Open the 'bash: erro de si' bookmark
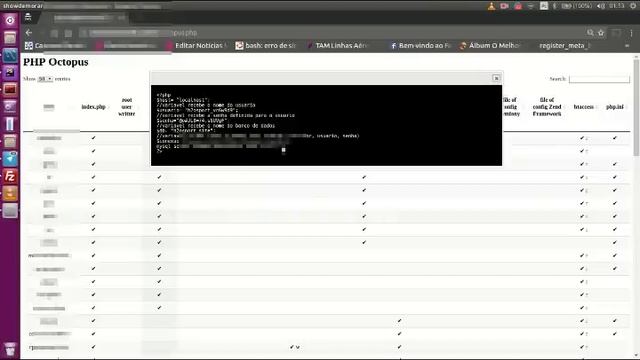640x360 pixels. (266, 46)
